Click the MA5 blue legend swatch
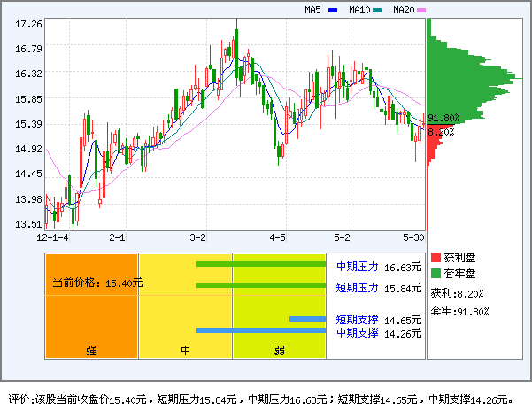The width and height of the screenshot is (532, 404). [x=333, y=10]
